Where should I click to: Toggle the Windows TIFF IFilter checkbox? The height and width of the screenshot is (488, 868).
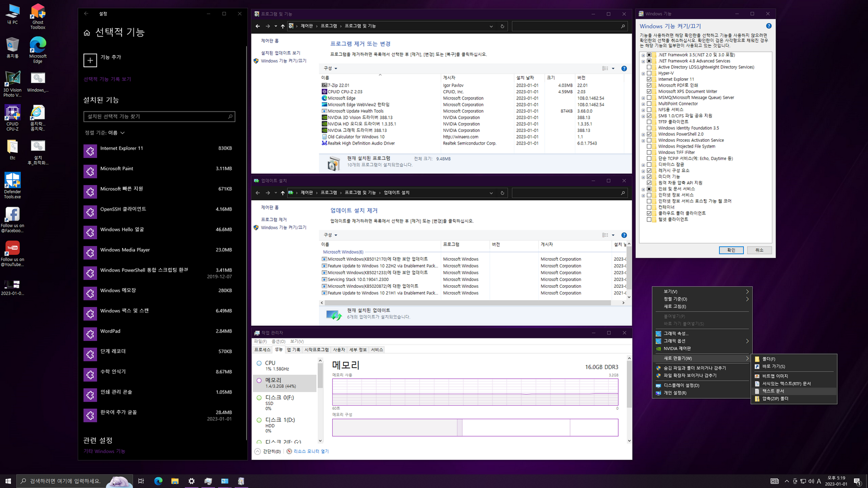click(x=649, y=152)
